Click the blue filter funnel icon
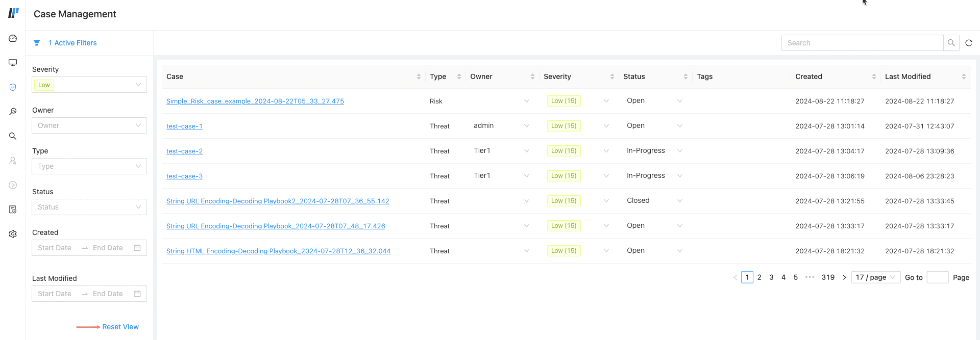980x340 pixels. [x=37, y=43]
